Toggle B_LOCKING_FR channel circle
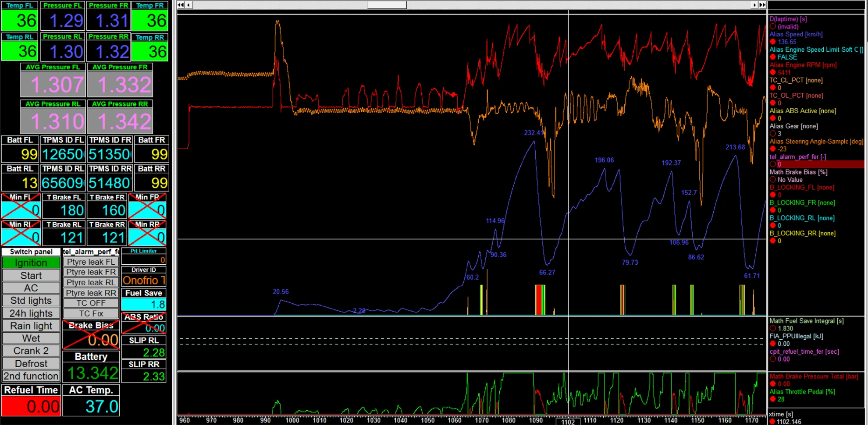The image size is (868, 426). click(773, 210)
